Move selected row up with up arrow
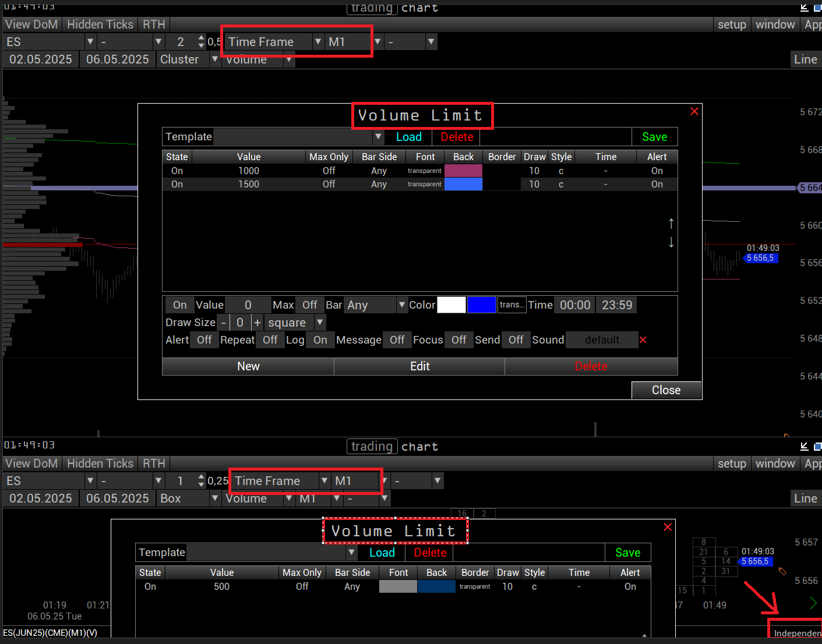The image size is (822, 644). pyautogui.click(x=671, y=224)
